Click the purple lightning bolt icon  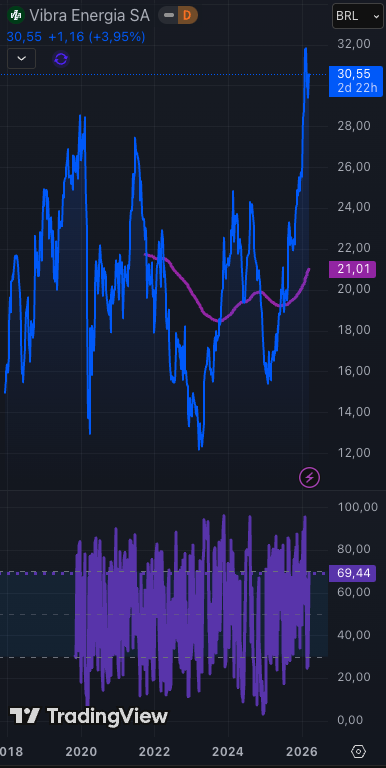pos(310,478)
